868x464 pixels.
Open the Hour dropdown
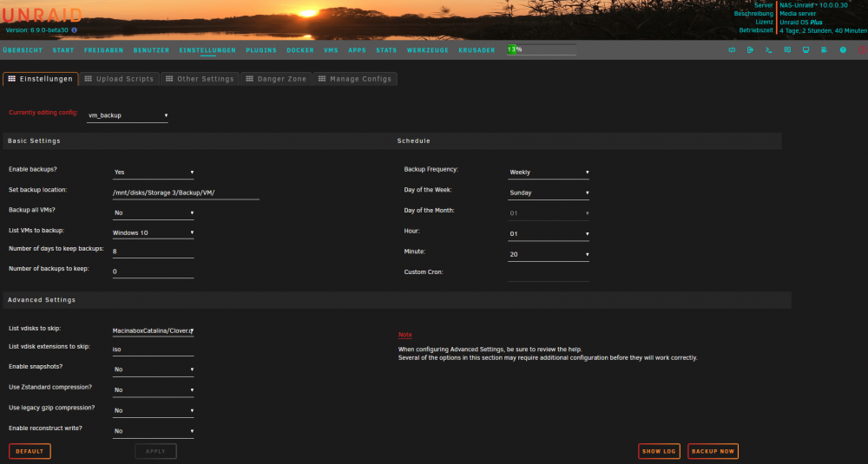(548, 234)
